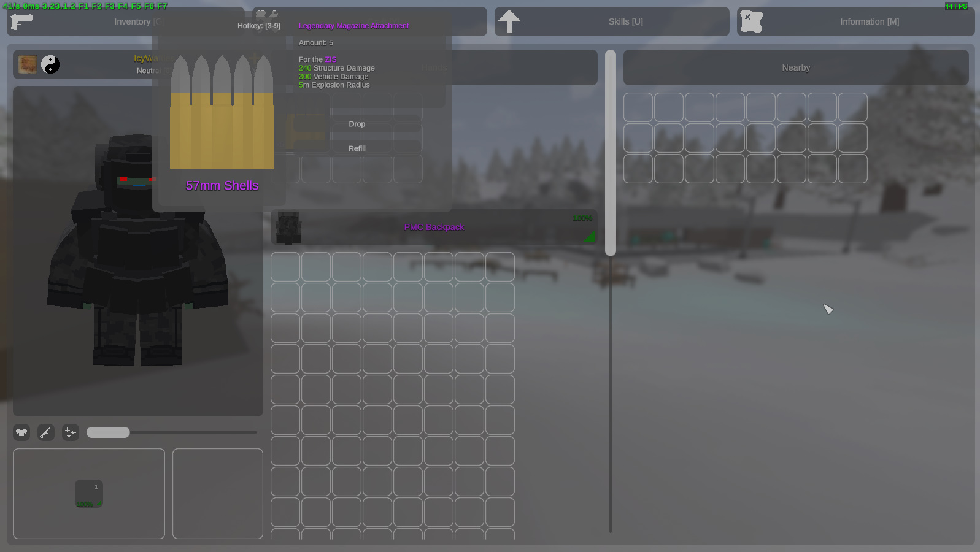The height and width of the screenshot is (552, 980).
Task: Click the Nearby section header
Action: pos(796,67)
